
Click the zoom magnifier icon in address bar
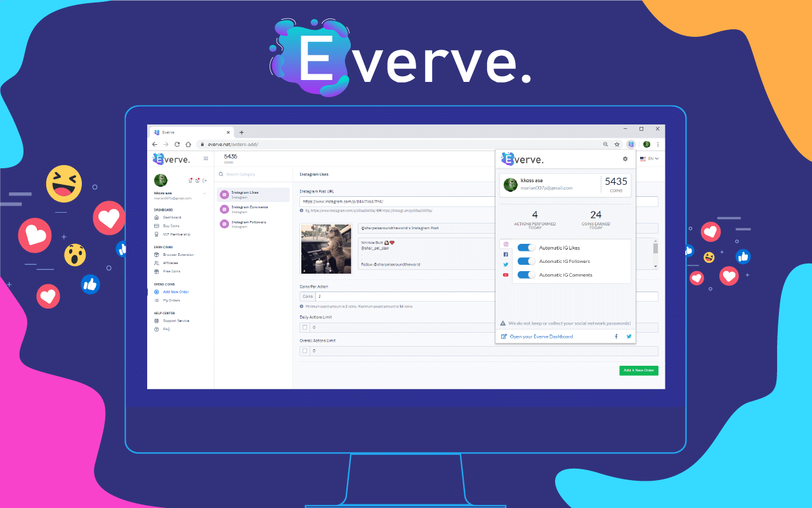(605, 144)
